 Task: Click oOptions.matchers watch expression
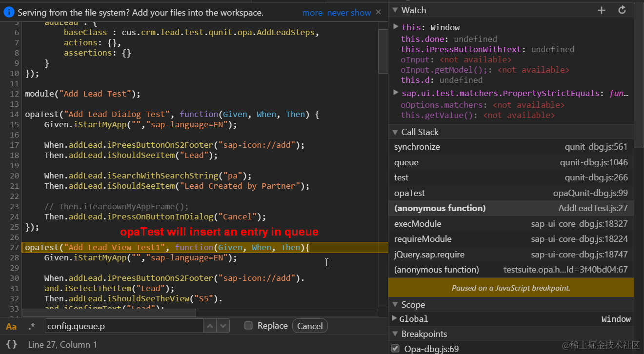tap(483, 105)
